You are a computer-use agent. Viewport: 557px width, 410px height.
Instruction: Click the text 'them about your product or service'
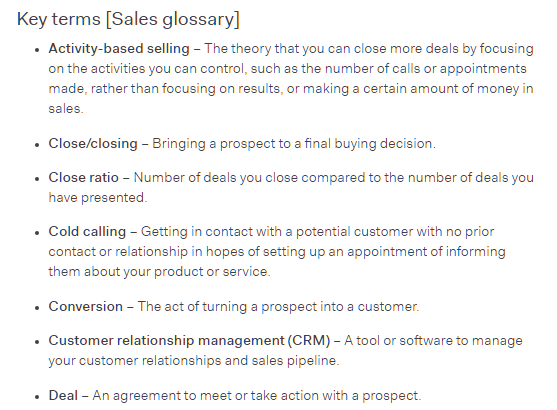tap(159, 271)
